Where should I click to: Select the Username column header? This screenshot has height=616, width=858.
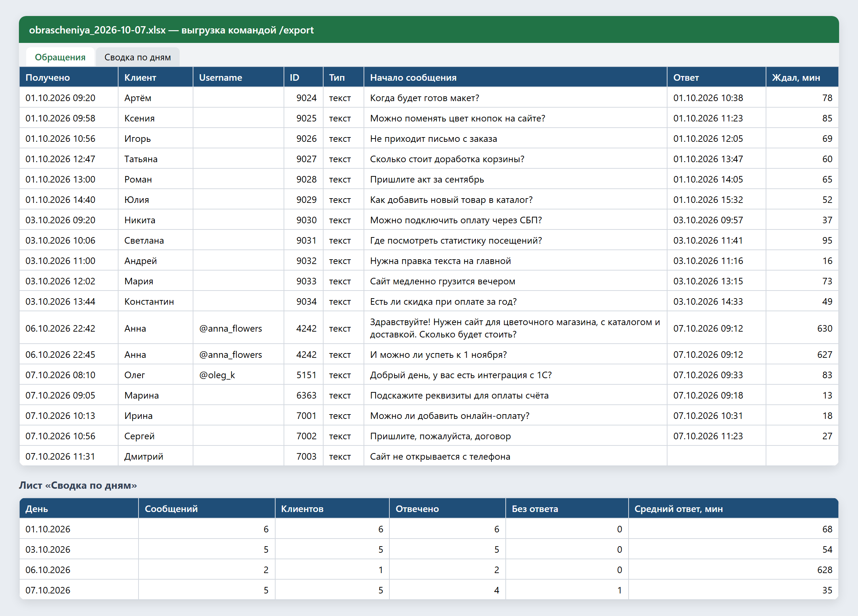(x=238, y=77)
